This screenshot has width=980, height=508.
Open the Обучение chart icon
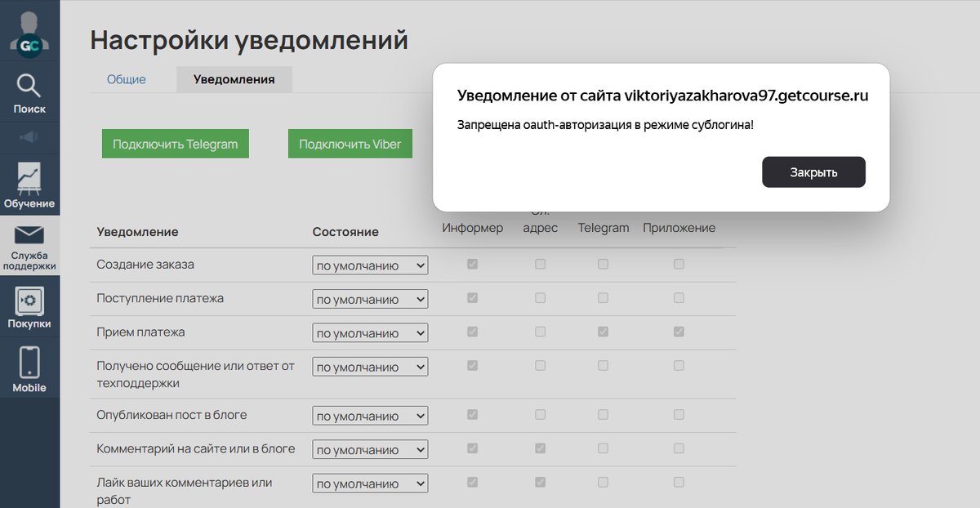[29, 178]
